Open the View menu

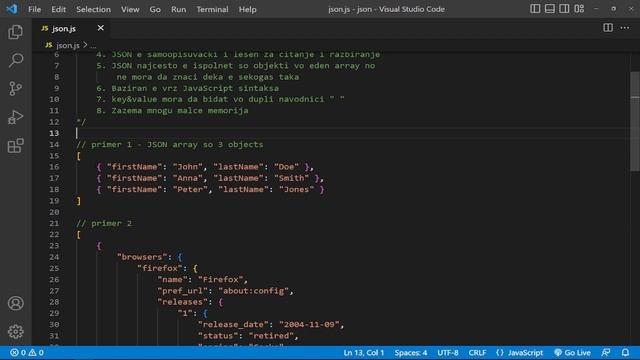pos(130,9)
